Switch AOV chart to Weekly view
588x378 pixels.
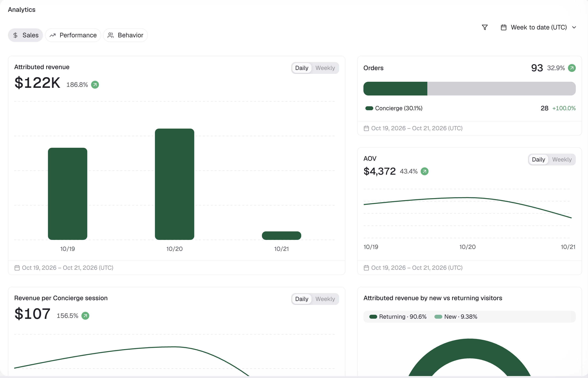pyautogui.click(x=562, y=160)
